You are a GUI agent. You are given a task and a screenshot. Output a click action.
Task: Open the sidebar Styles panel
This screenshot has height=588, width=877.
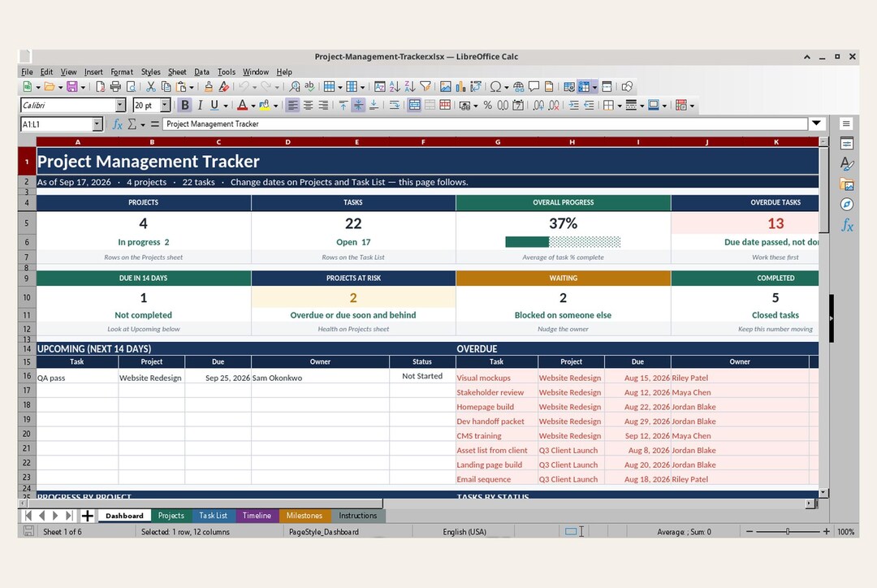click(x=847, y=164)
